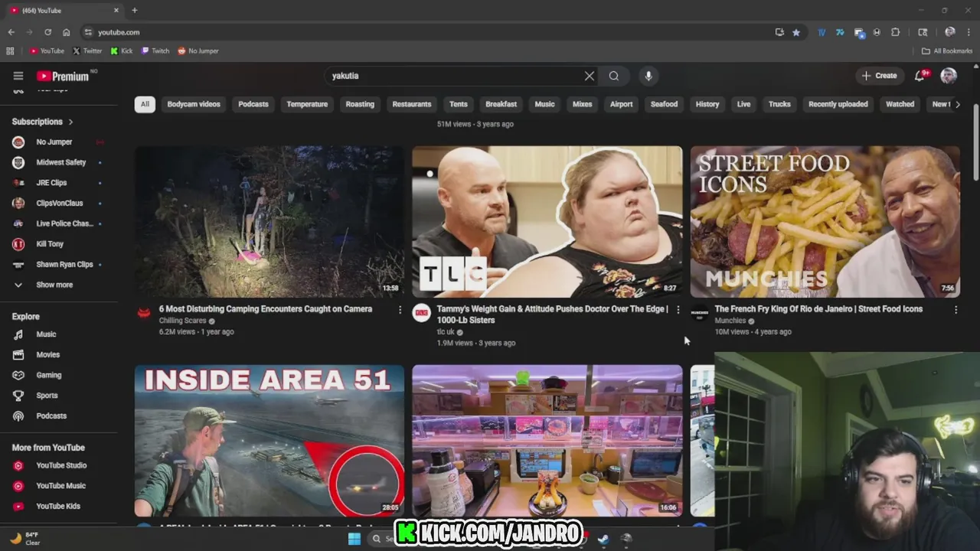Select the Podcasts filter chip

[253, 104]
